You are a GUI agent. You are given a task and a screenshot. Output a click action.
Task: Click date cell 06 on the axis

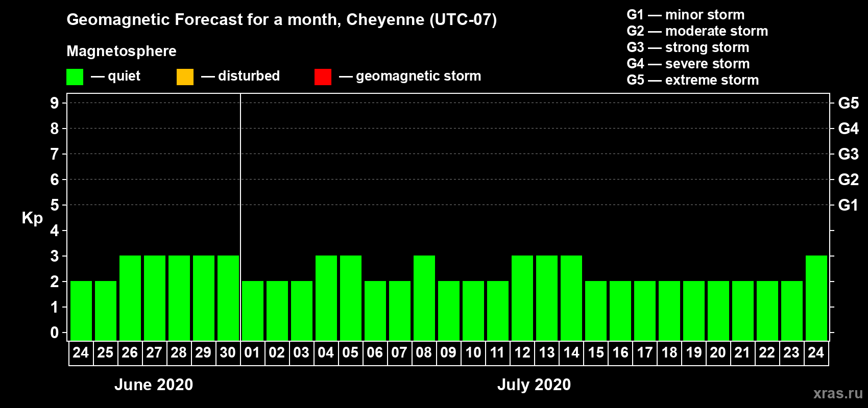375,353
